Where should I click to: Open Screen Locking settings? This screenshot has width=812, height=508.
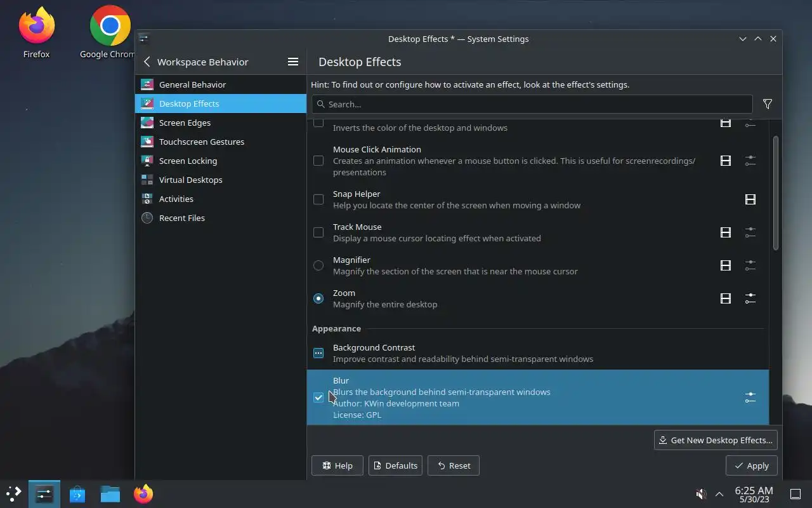click(221, 161)
